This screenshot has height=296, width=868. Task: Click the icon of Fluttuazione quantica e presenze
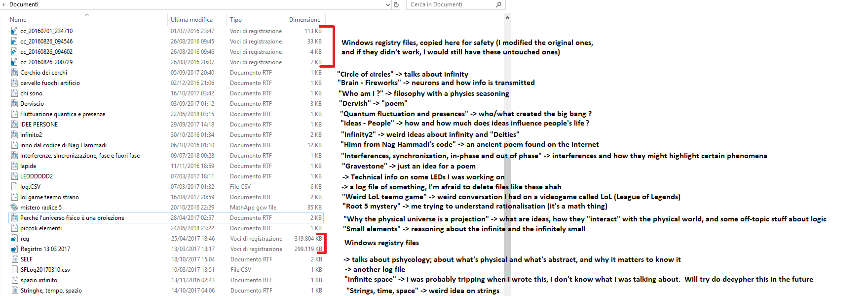(14, 114)
